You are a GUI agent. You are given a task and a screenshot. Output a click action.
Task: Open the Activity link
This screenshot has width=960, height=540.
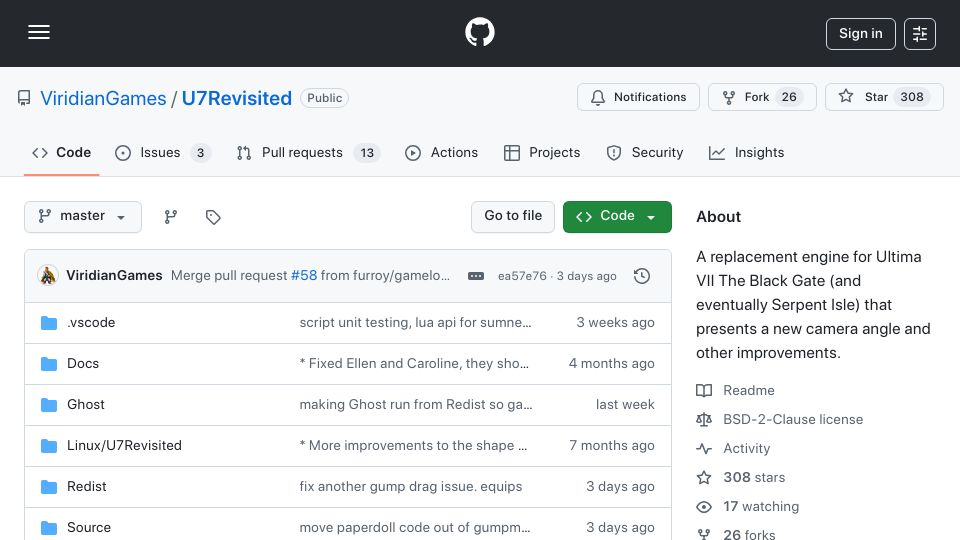pyautogui.click(x=733, y=449)
